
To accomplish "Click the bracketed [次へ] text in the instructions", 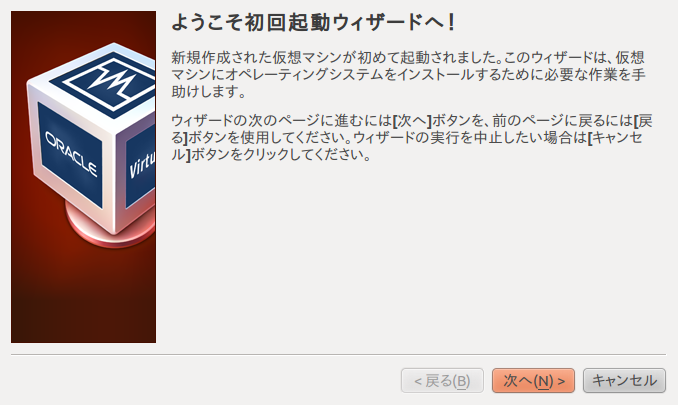I will [412, 121].
